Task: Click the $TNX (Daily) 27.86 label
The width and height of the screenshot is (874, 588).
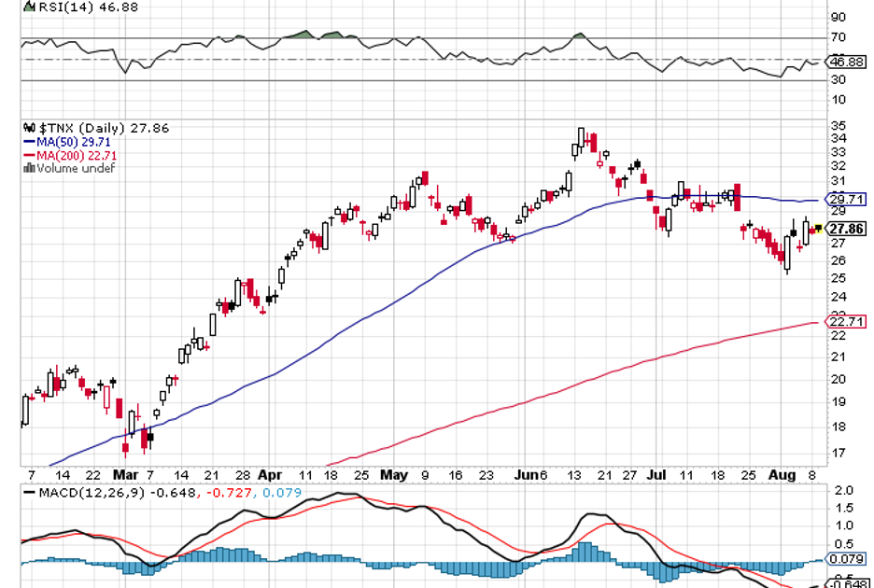Action: click(103, 128)
